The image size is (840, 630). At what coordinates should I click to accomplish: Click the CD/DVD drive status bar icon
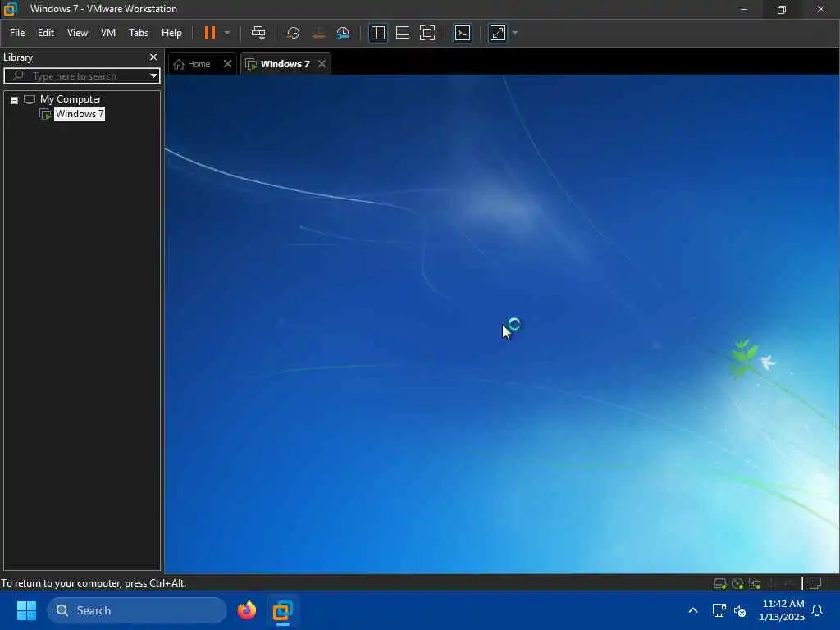737,583
